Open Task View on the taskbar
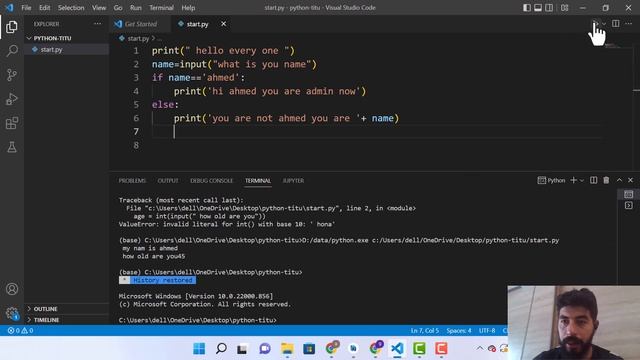This screenshot has height=360, width=640. coord(242,349)
